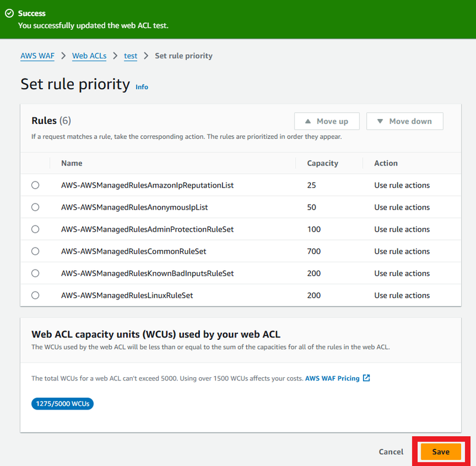Click Use rule actions in AdminProtectionRuleSet row
Image resolution: width=476 pixels, height=466 pixels.
402,229
